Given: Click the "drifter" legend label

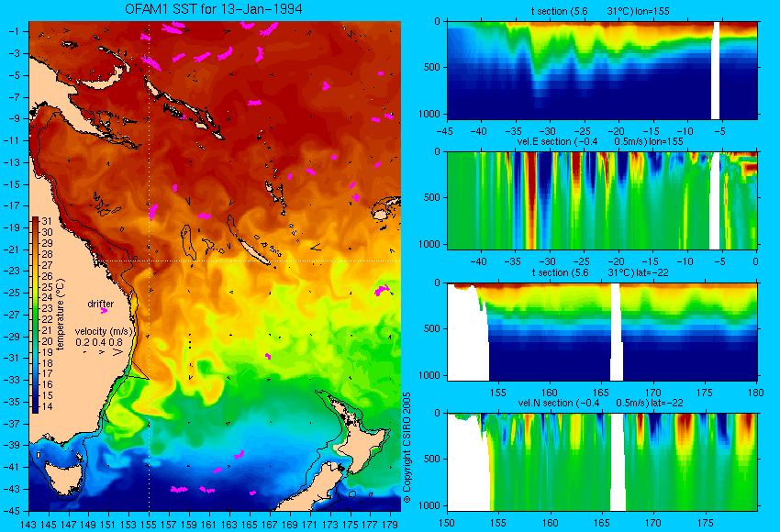Looking at the screenshot, I should 101,304.
